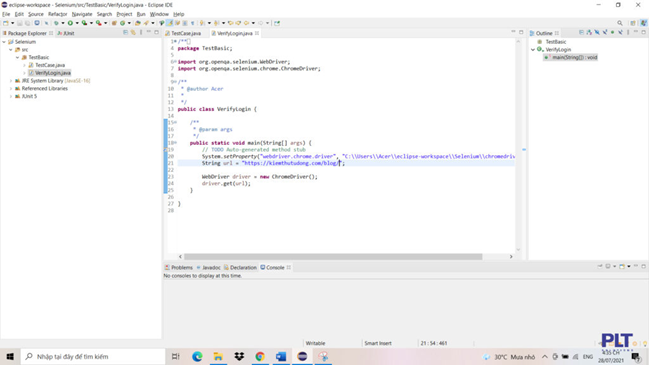Viewport: 649px width, 365px height.
Task: Click the Search magnifier icon in toolbar
Action: coord(620,23)
